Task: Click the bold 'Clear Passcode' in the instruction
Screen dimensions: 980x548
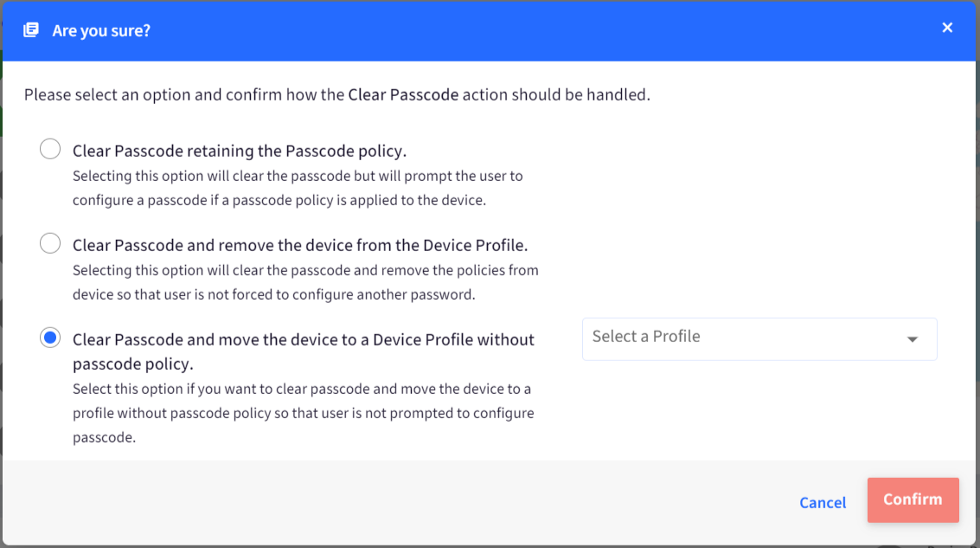Action: pos(403,94)
